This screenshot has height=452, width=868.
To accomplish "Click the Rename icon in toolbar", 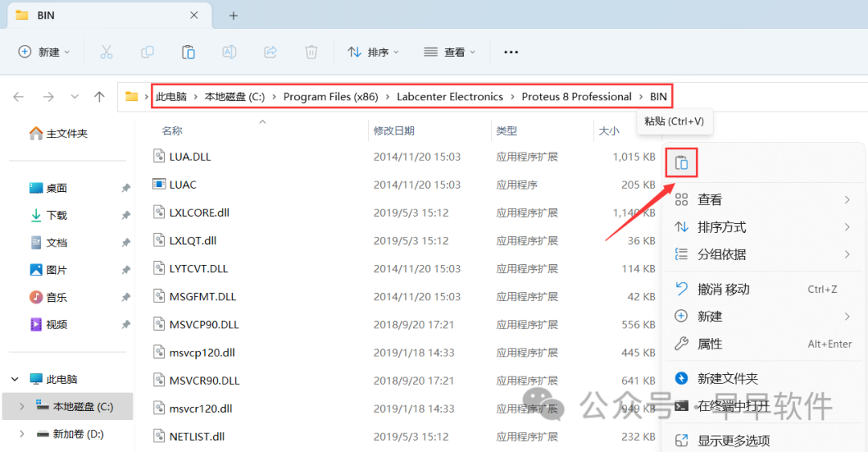I will pos(229,52).
